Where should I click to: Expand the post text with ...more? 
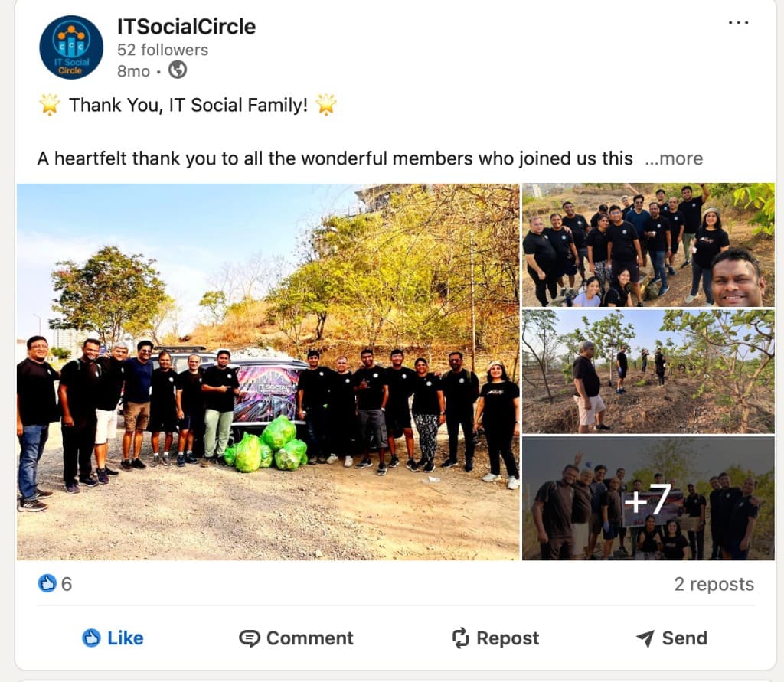point(674,158)
